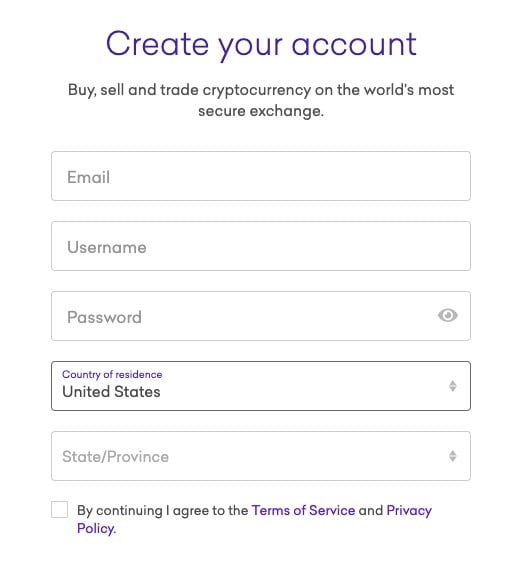Click the Country of residence small label
This screenshot has width=509, height=571.
click(112, 374)
